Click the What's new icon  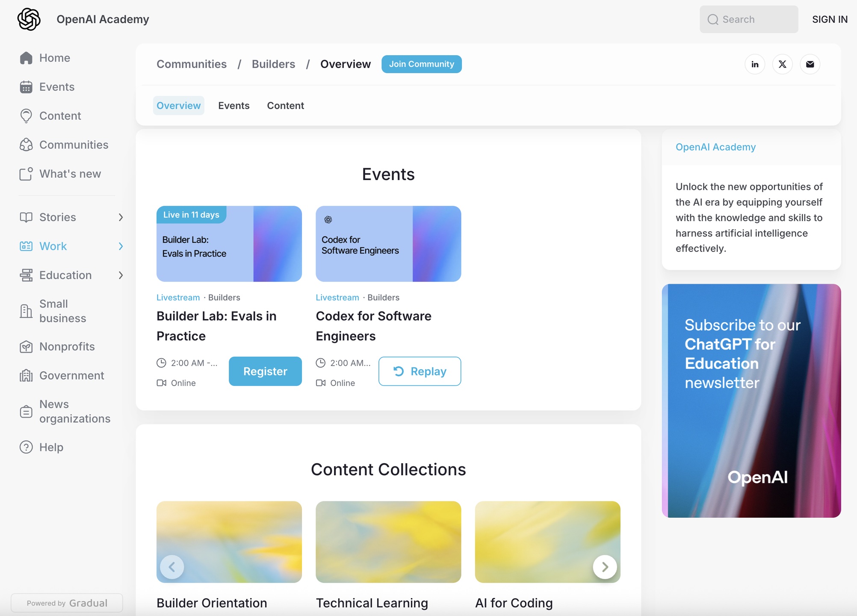coord(26,174)
